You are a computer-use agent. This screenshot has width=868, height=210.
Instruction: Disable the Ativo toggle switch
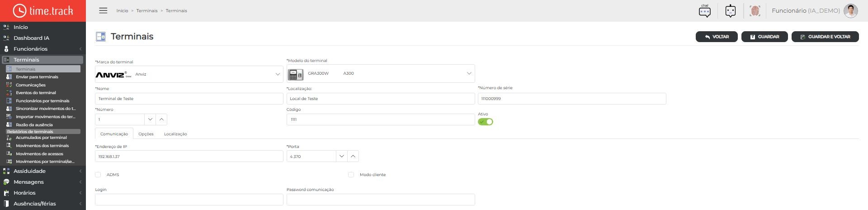[x=486, y=122]
